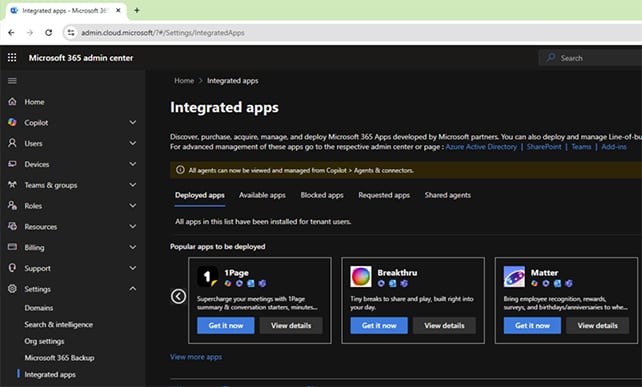Expand the Copilot menu chevron
Screen dimensions: 642x387
pyautogui.click(x=133, y=122)
